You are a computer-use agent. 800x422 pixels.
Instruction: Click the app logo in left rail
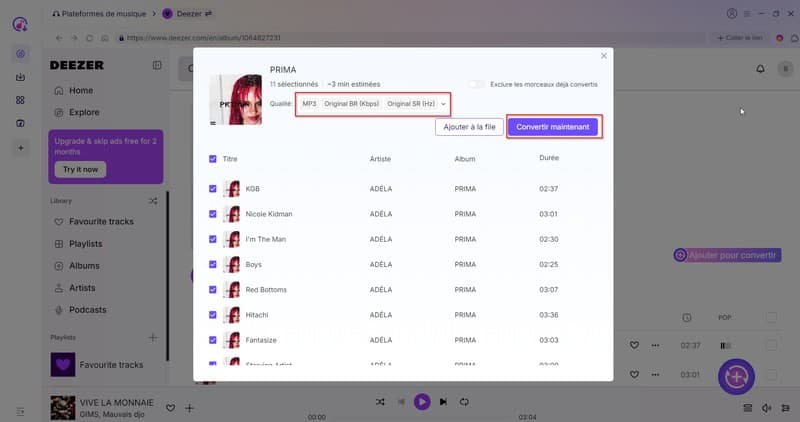click(x=20, y=24)
